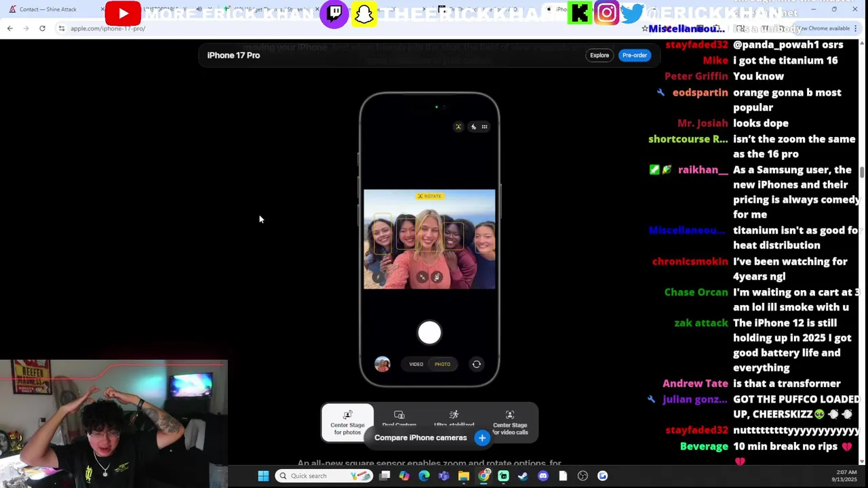Click chat username Andrew Tate
868x488 pixels.
coord(695,384)
